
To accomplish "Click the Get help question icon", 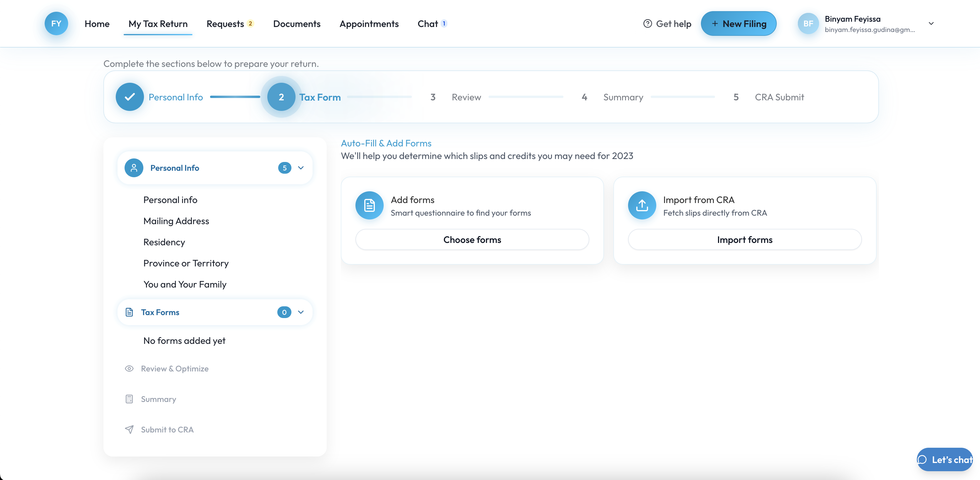I will point(647,23).
